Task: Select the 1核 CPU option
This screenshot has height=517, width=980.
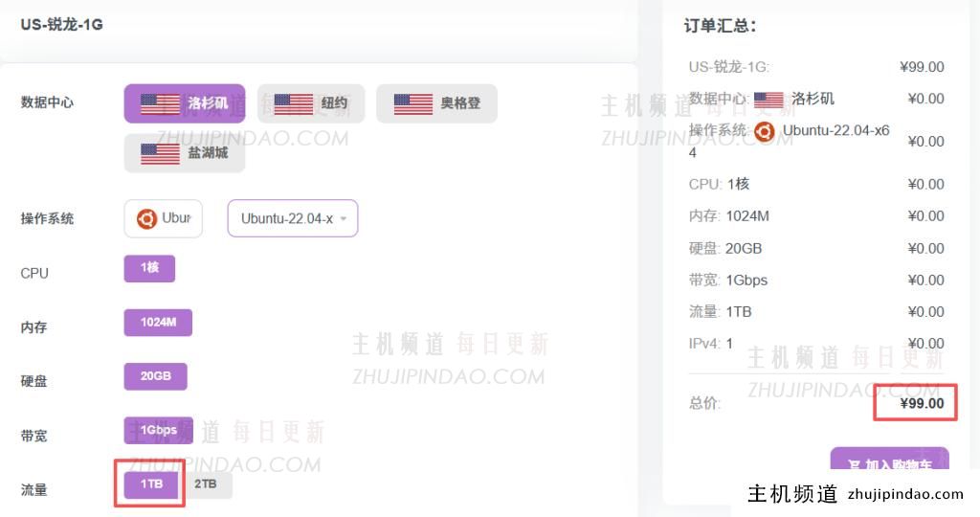Action: (x=149, y=268)
